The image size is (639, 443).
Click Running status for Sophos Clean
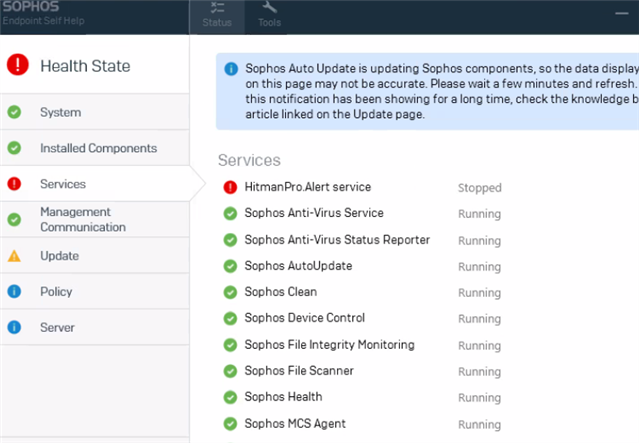pyautogui.click(x=480, y=293)
